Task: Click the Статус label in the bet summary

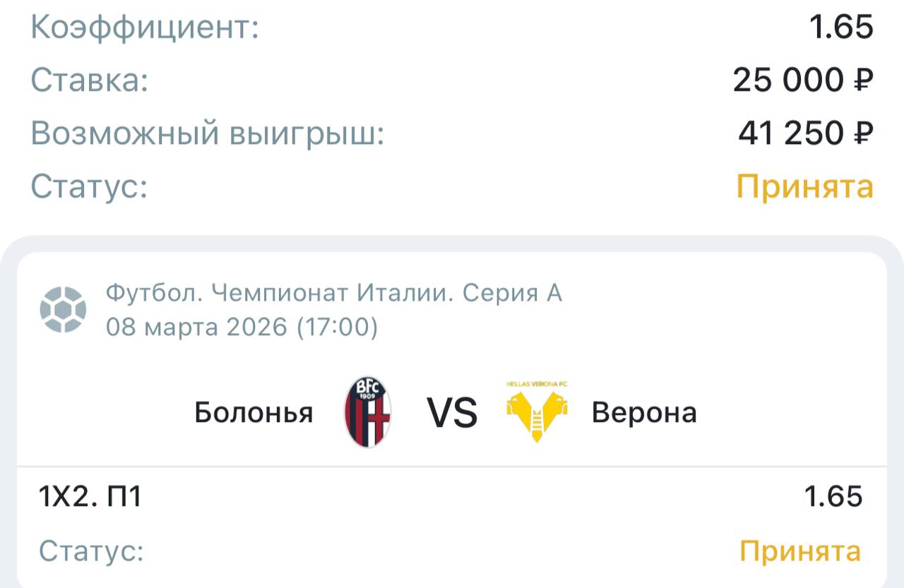Action: click(x=89, y=187)
